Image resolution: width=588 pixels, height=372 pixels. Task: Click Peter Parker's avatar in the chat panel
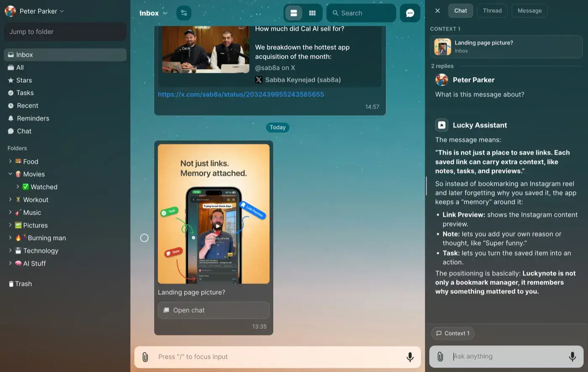point(442,80)
